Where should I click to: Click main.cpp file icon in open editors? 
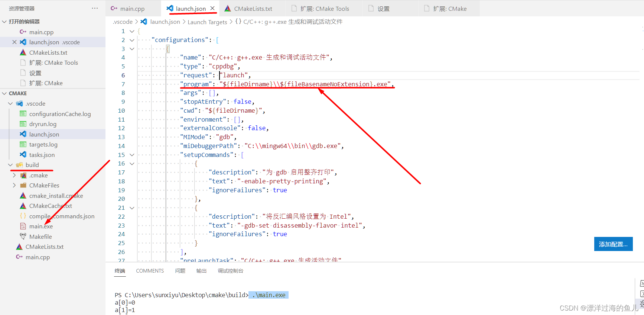(23, 32)
